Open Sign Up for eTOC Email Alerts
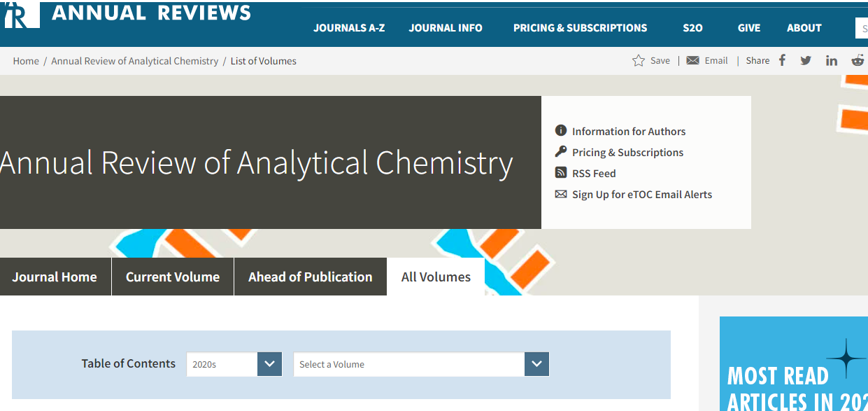 coord(641,195)
